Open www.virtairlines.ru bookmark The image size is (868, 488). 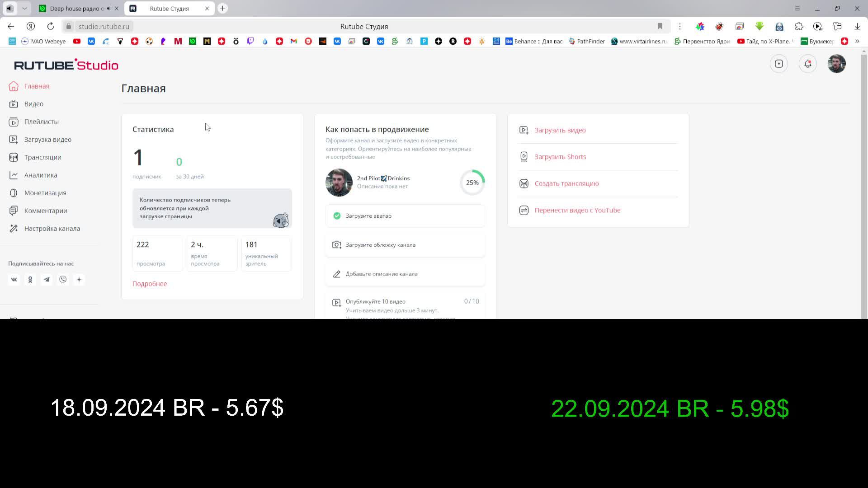pyautogui.click(x=639, y=41)
